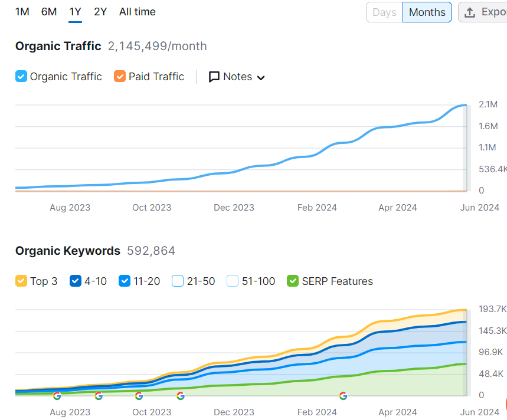Click the Notes speech bubble icon
Screen dimensions: 507x420
(x=214, y=77)
